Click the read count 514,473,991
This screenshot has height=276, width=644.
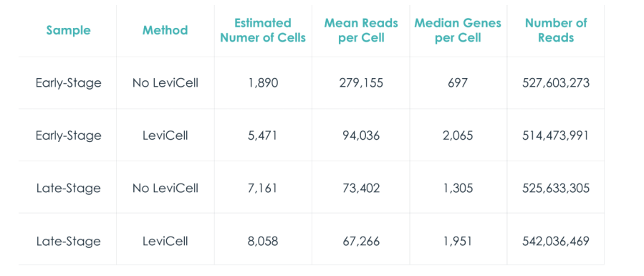coord(556,135)
